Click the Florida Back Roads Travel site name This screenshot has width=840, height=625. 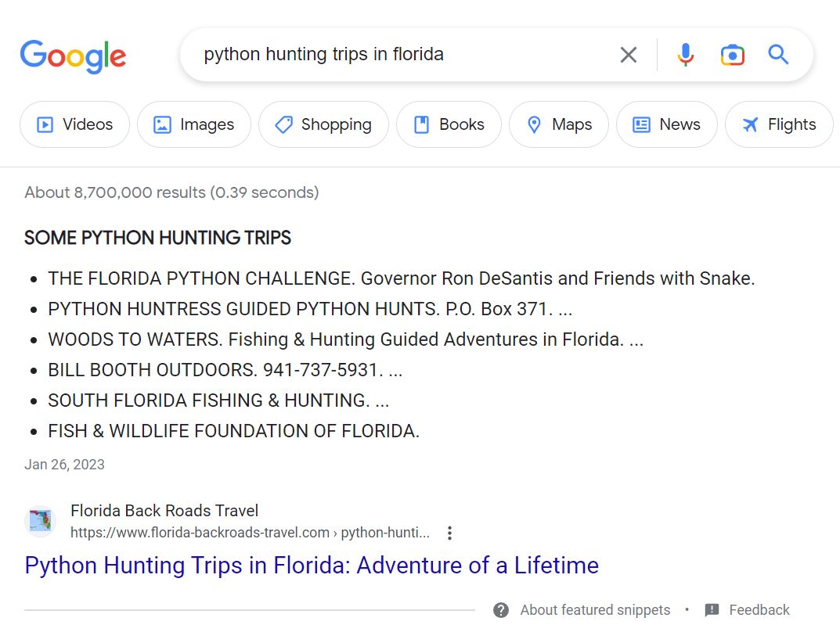[164, 511]
